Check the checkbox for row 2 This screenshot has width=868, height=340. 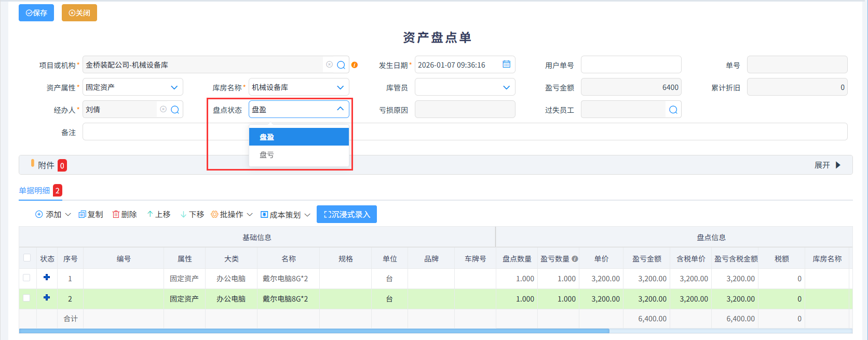[x=26, y=298]
